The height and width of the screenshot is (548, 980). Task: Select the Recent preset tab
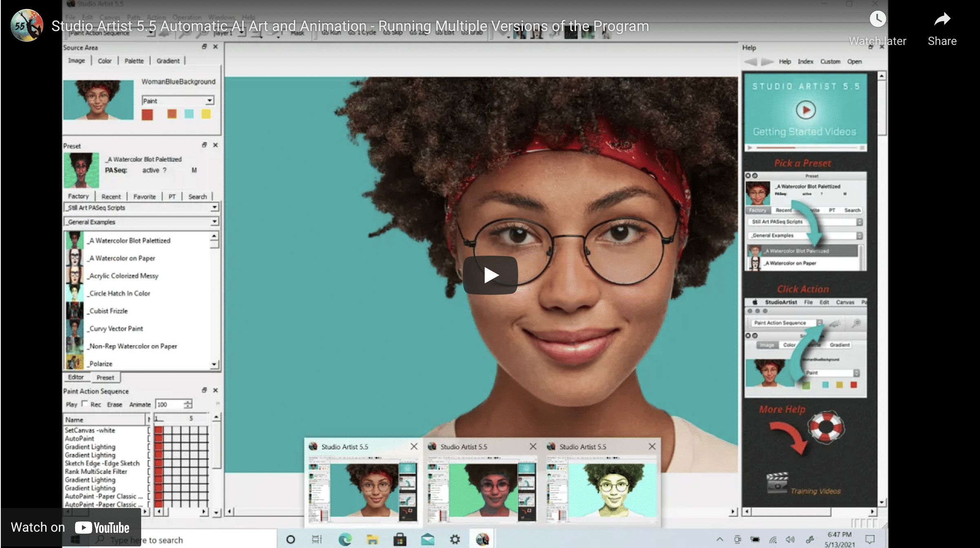tap(111, 196)
